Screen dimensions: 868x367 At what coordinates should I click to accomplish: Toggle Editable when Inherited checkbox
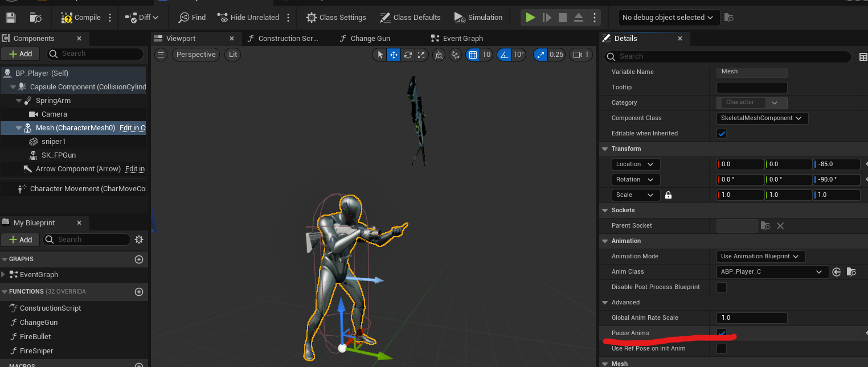[722, 134]
